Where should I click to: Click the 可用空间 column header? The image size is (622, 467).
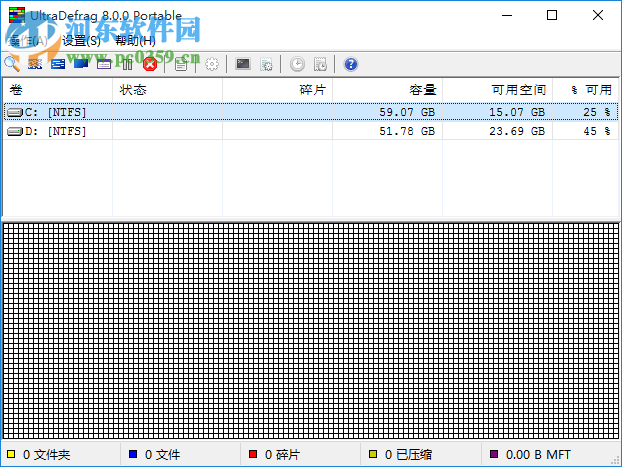497,90
